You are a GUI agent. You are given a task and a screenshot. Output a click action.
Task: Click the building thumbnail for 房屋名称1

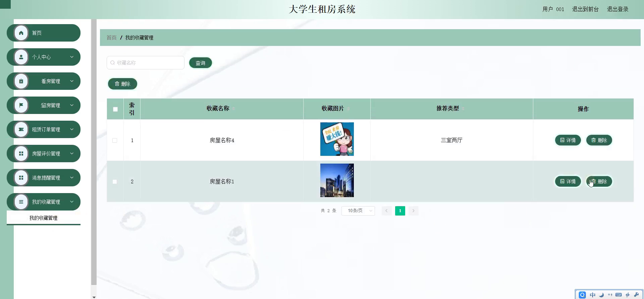(x=337, y=180)
